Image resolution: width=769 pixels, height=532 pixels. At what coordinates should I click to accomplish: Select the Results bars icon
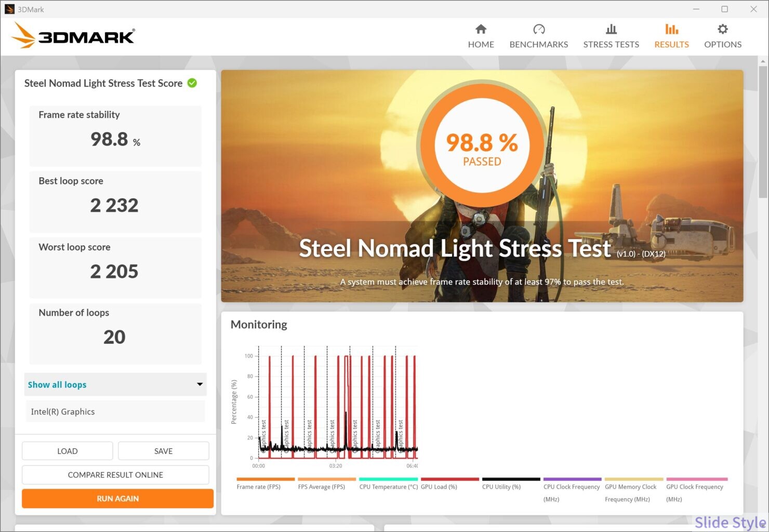click(671, 29)
